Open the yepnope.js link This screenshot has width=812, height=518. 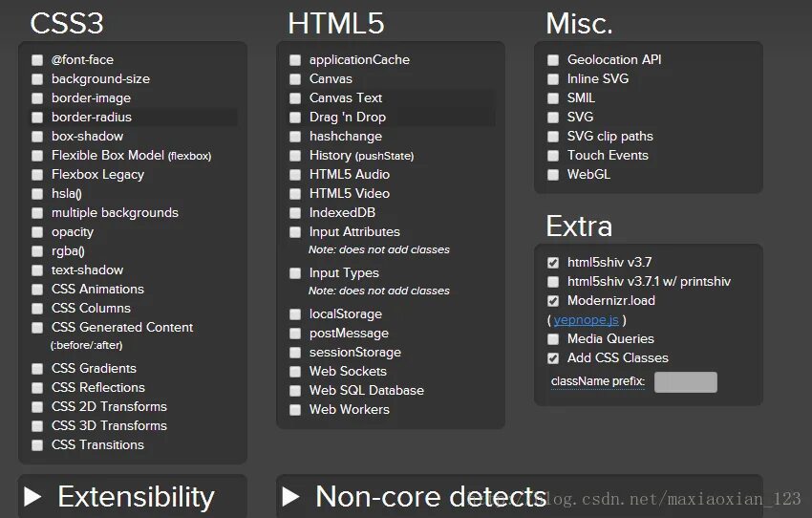pos(586,320)
